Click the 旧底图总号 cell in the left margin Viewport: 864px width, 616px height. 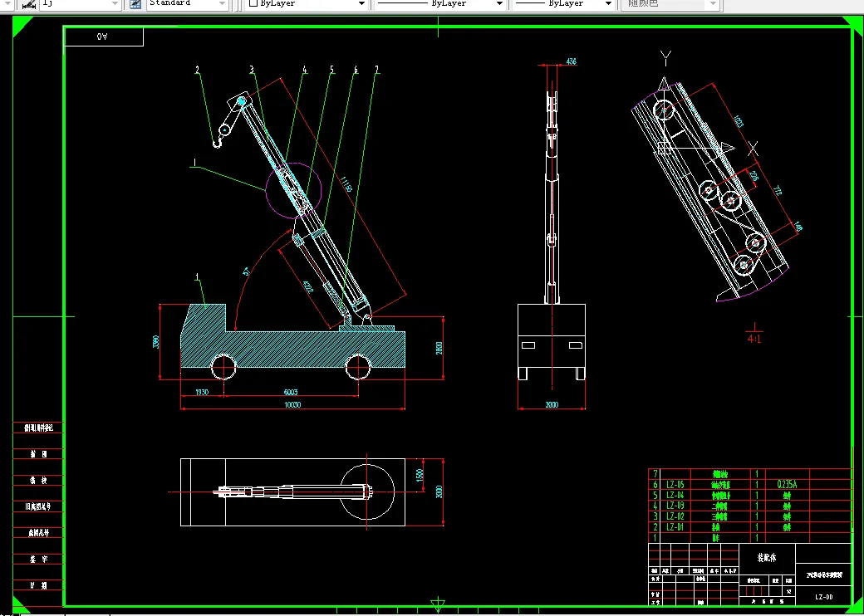coord(38,506)
